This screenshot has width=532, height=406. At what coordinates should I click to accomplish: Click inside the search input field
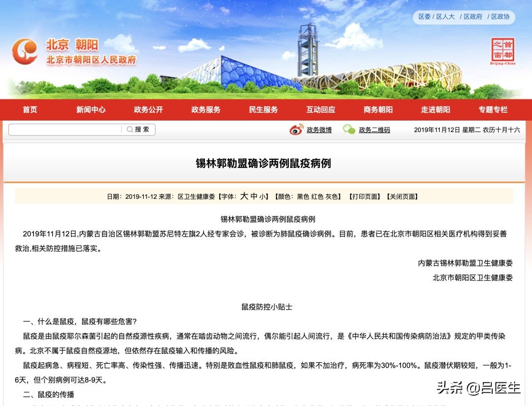[x=64, y=129]
